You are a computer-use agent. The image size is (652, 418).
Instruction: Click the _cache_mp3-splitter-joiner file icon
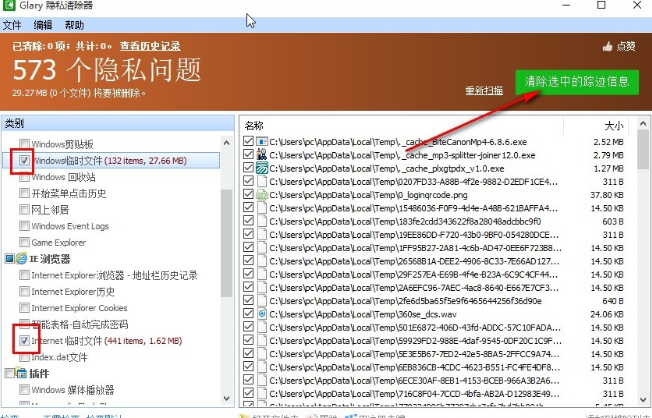pyautogui.click(x=262, y=155)
